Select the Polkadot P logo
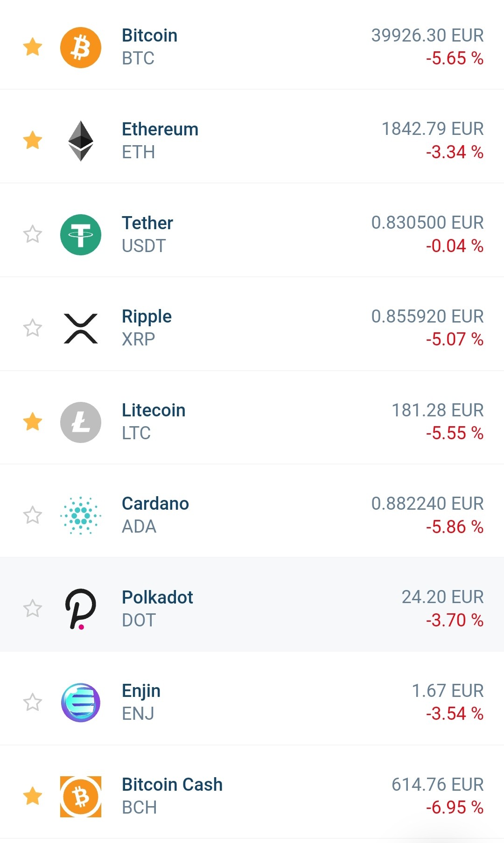 pos(81,609)
